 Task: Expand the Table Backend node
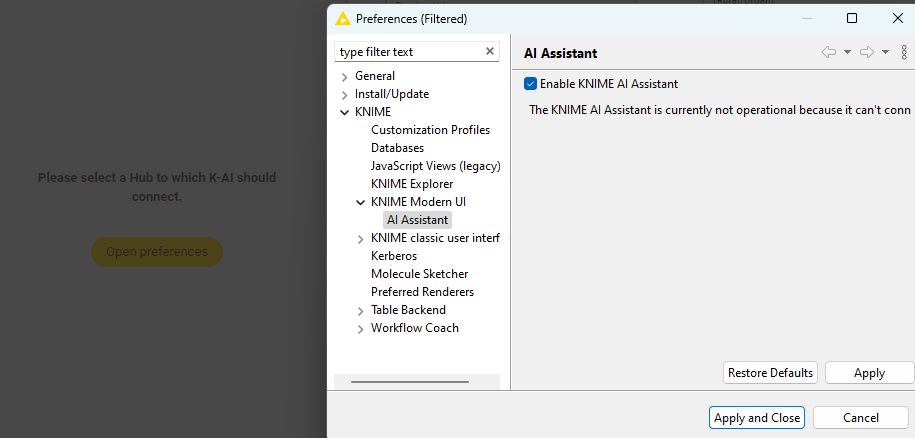(361, 311)
